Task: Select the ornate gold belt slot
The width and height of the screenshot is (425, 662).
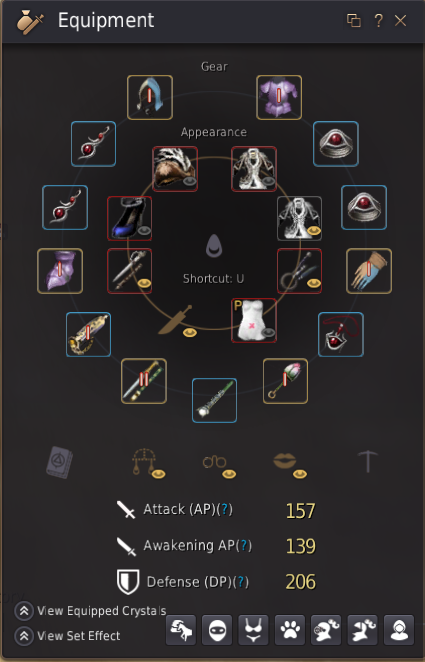Action: coord(88,334)
